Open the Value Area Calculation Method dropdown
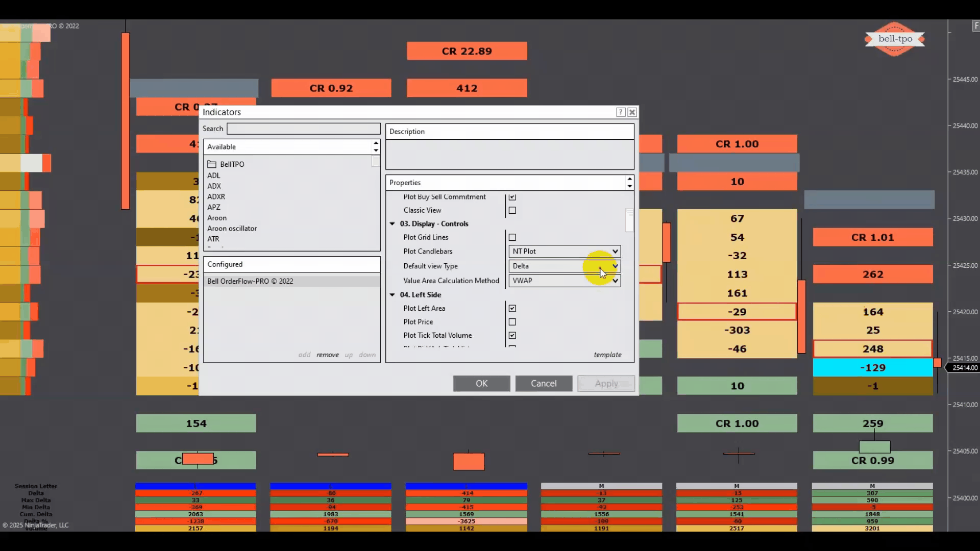 (564, 281)
